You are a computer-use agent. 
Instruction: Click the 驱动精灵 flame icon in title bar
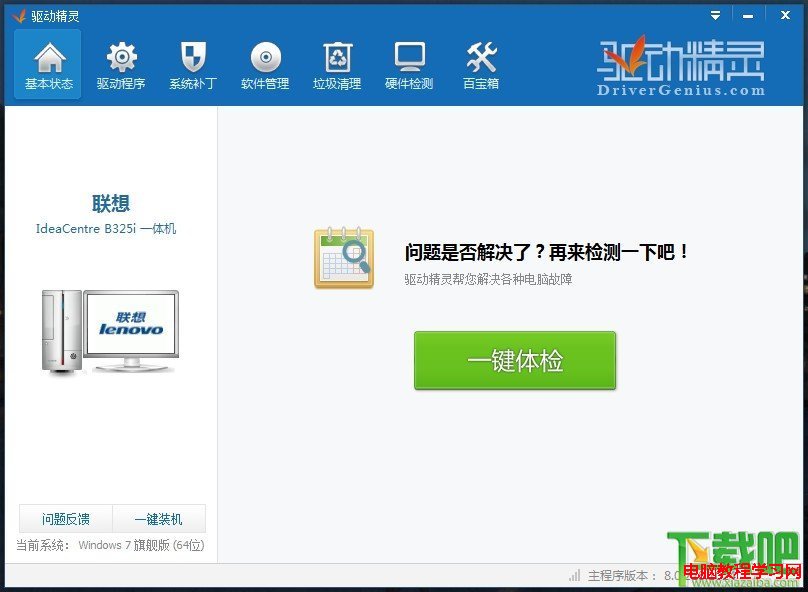pos(19,16)
